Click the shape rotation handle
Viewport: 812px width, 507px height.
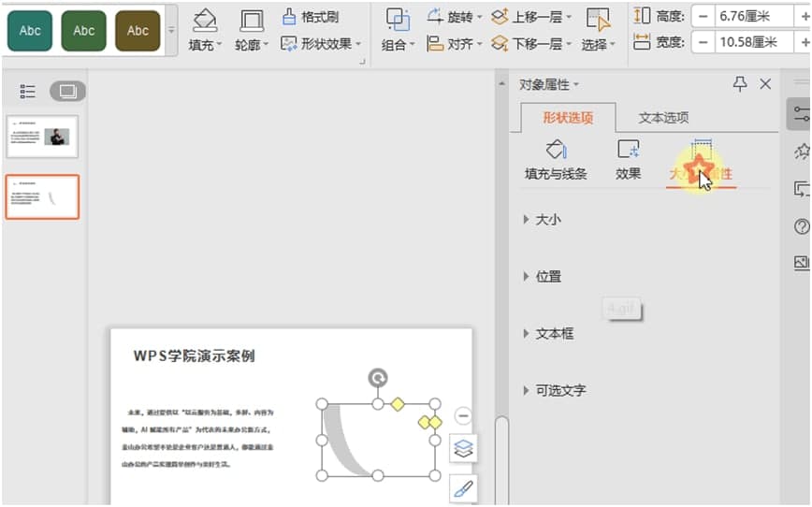click(x=378, y=378)
